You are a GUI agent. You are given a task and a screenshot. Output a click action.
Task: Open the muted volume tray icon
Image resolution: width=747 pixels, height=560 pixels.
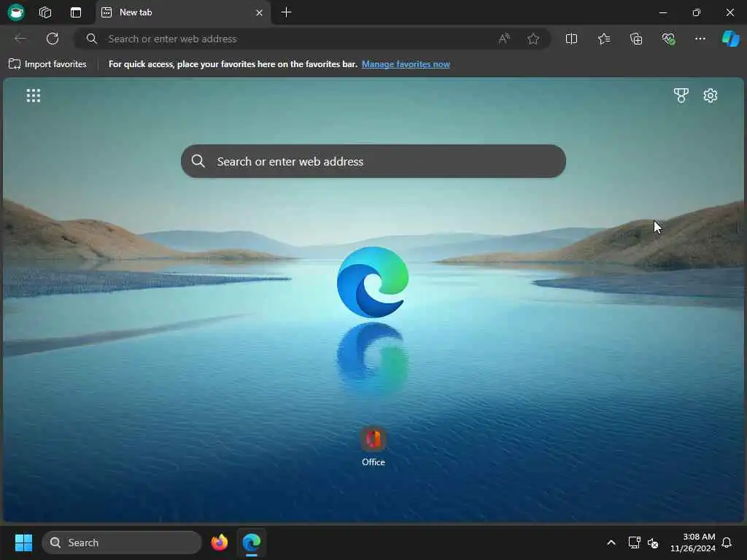[653, 542]
